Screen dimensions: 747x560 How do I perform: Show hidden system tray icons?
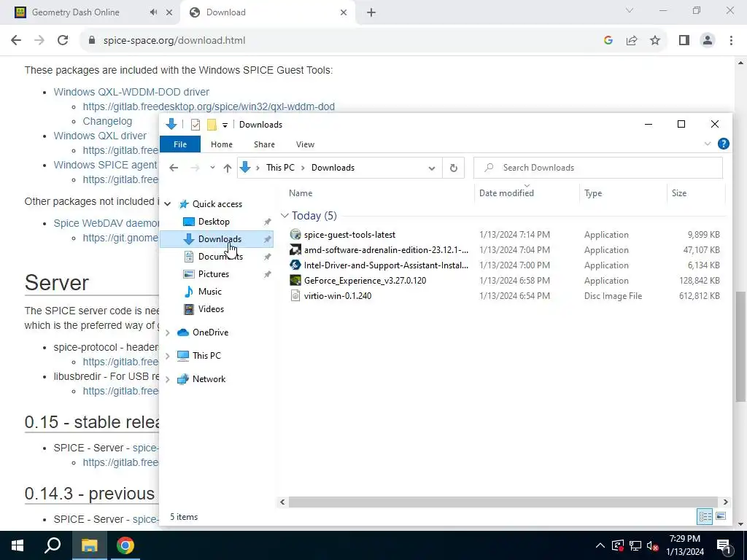tap(600, 545)
